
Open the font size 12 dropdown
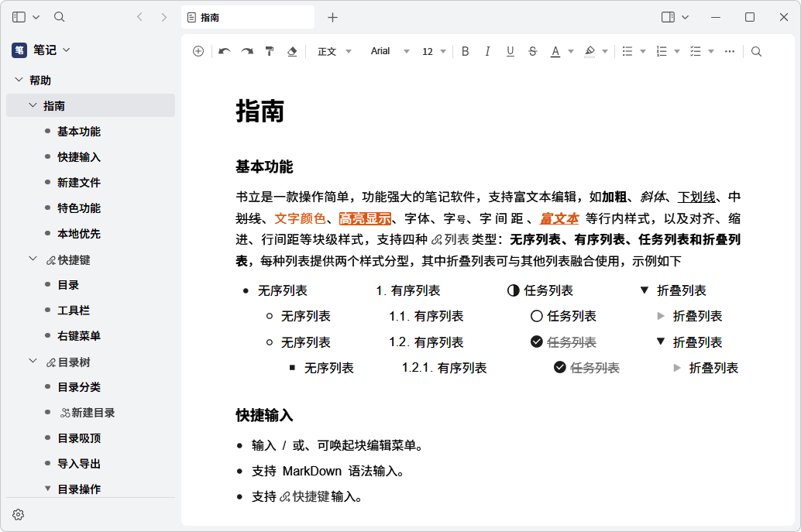pos(435,52)
